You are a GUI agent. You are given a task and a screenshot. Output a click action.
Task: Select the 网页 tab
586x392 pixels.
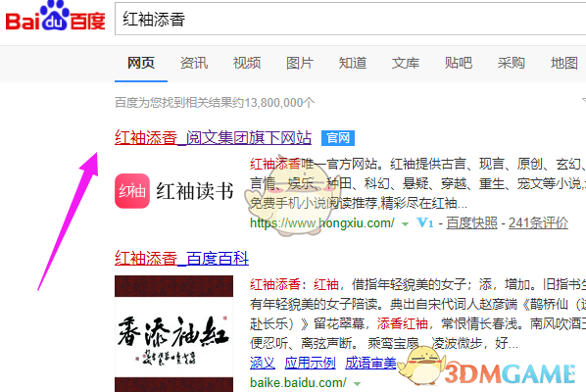point(141,63)
